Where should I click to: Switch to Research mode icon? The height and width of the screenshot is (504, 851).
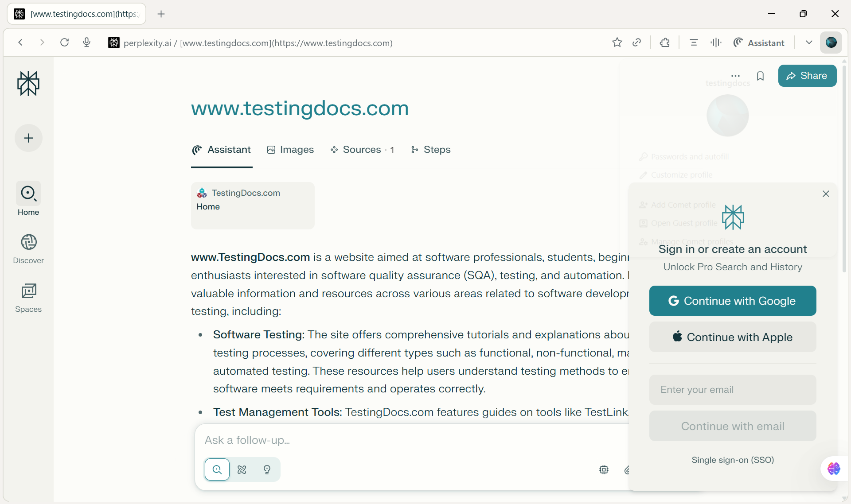pyautogui.click(x=242, y=469)
